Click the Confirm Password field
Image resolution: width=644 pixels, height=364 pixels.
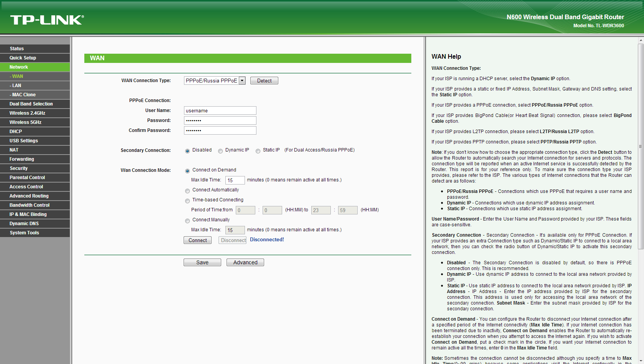coord(220,130)
